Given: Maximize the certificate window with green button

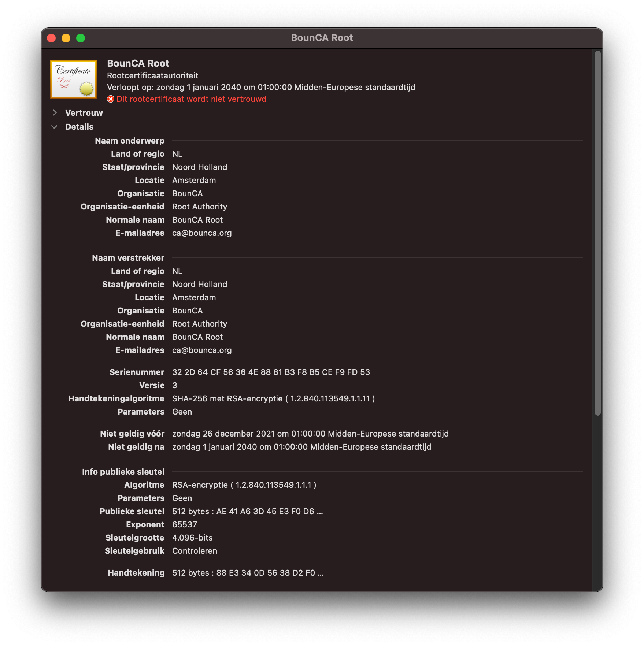Looking at the screenshot, I should point(81,38).
